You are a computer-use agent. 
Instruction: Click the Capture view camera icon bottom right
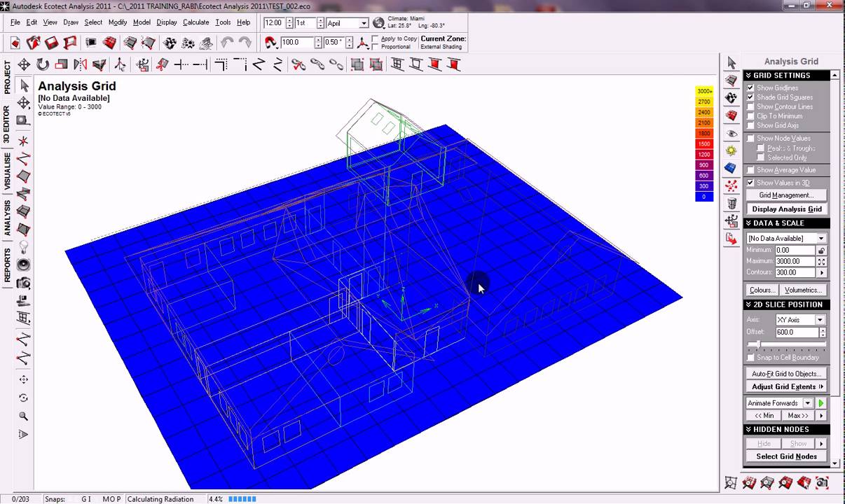(822, 483)
